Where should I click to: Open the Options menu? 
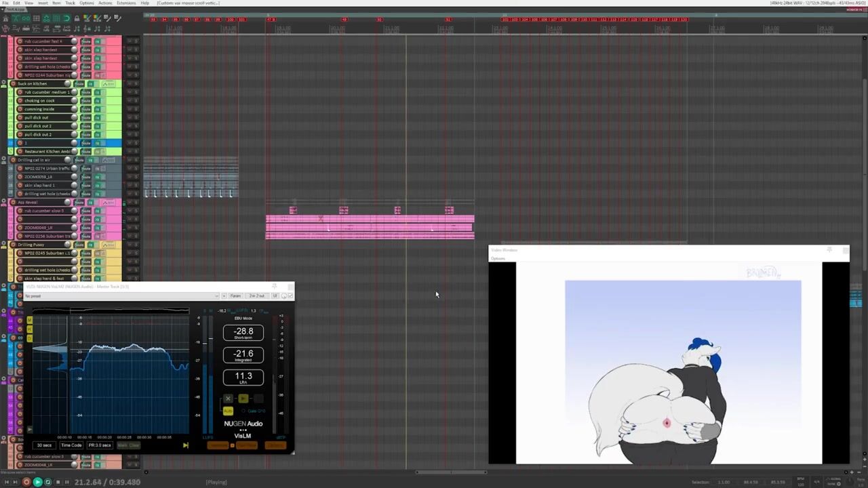tap(87, 3)
